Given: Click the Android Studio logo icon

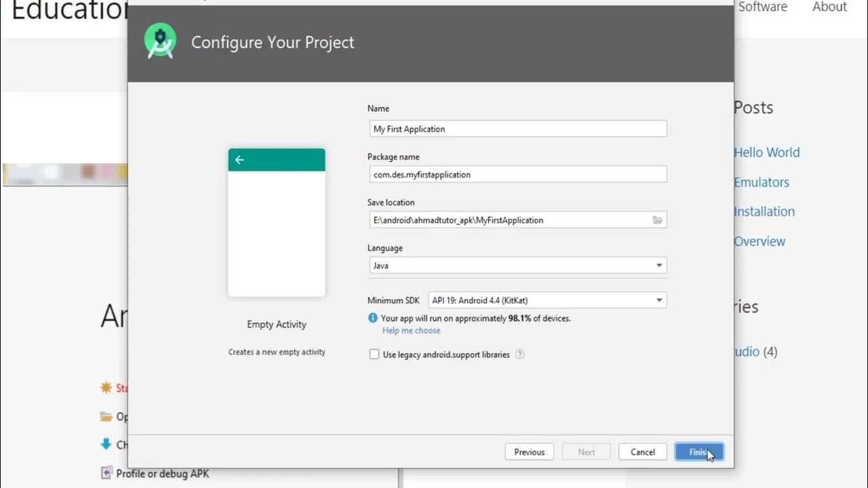Looking at the screenshot, I should click(160, 41).
